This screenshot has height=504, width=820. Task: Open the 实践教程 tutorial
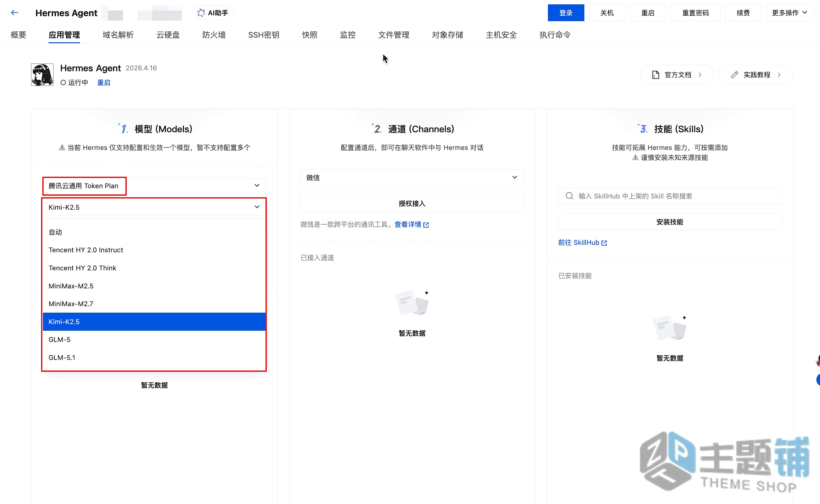coord(756,75)
